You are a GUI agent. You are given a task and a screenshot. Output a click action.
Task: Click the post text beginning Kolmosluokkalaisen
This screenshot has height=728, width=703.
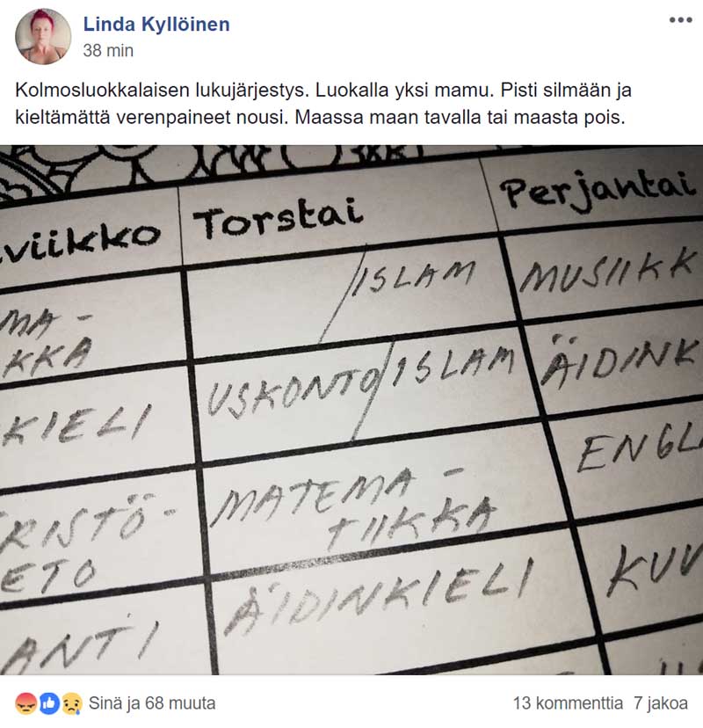323,104
